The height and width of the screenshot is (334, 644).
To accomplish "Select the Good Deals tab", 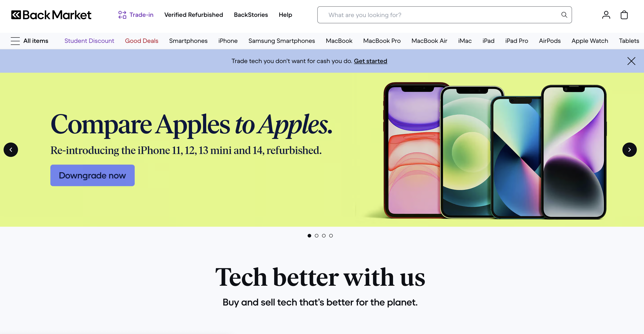I will coord(141,41).
